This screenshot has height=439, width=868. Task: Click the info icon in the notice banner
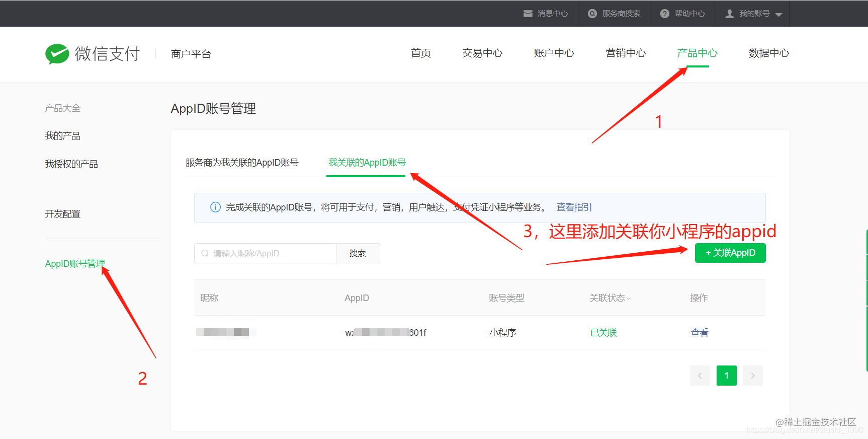pyautogui.click(x=215, y=207)
